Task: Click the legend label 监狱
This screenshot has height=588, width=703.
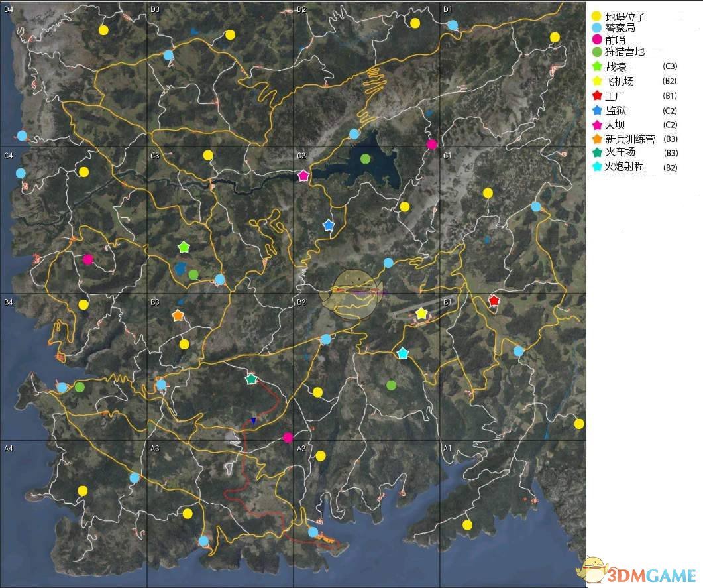Action: (x=616, y=110)
